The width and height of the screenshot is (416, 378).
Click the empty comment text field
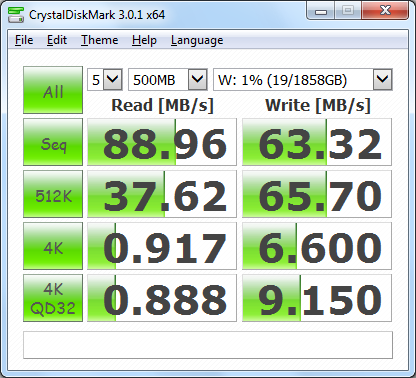pos(208,345)
